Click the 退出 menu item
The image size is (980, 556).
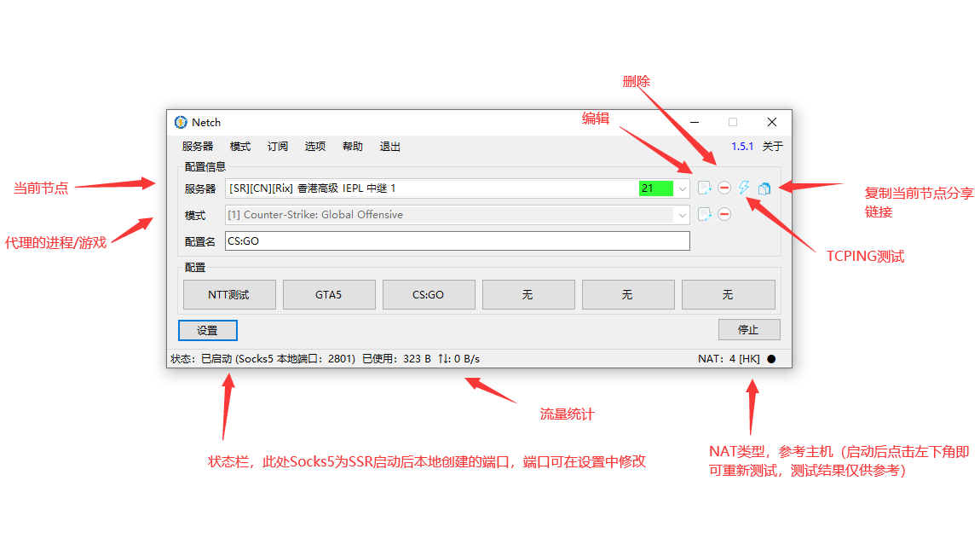click(x=390, y=147)
